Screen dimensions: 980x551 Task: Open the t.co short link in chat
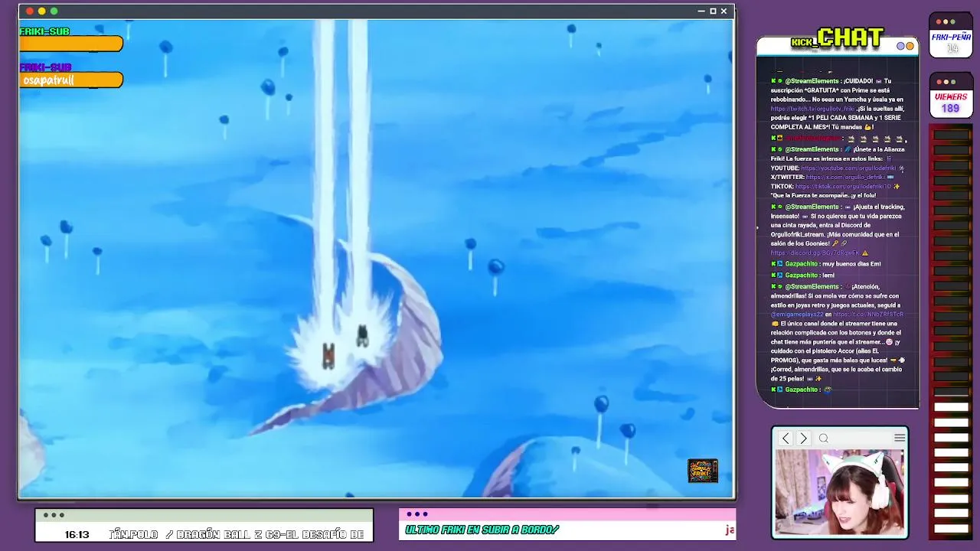(x=868, y=314)
